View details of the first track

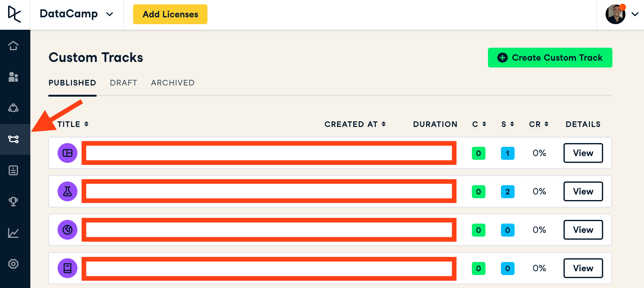583,153
